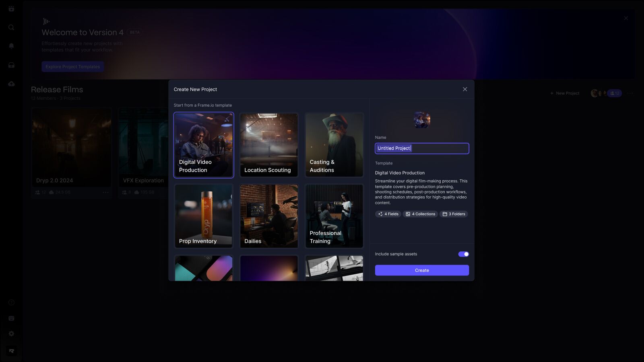Open search from the left sidebar
Screen dimensions: 644x362
[x=11, y=27]
